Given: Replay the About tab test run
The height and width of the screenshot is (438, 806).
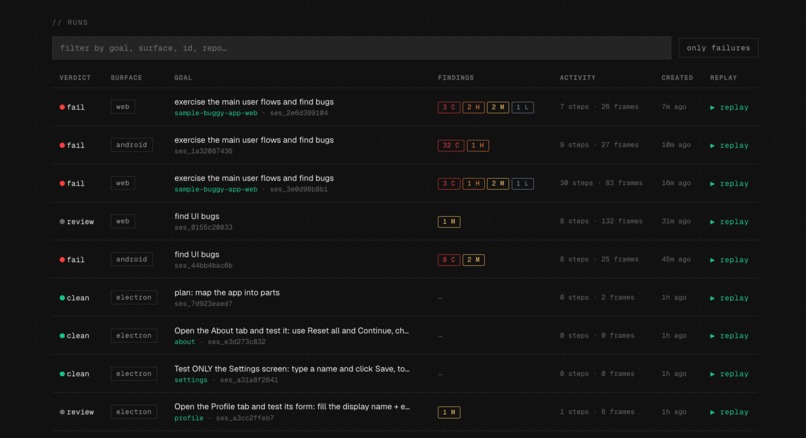Looking at the screenshot, I should pyautogui.click(x=729, y=336).
